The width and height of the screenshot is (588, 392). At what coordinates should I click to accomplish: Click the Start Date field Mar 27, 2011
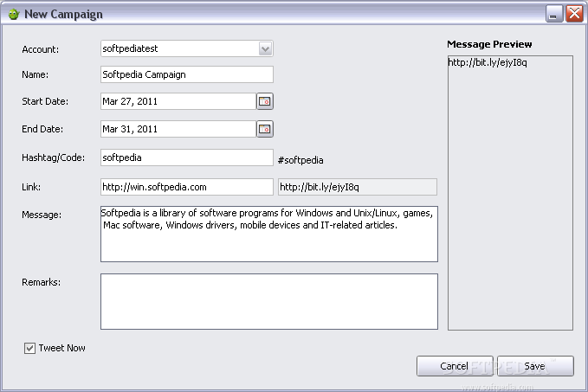178,101
